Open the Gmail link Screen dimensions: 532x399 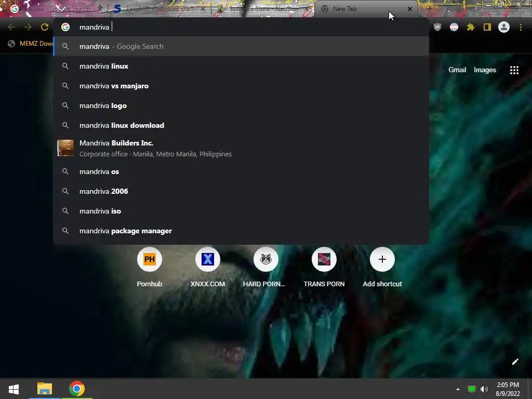click(457, 70)
